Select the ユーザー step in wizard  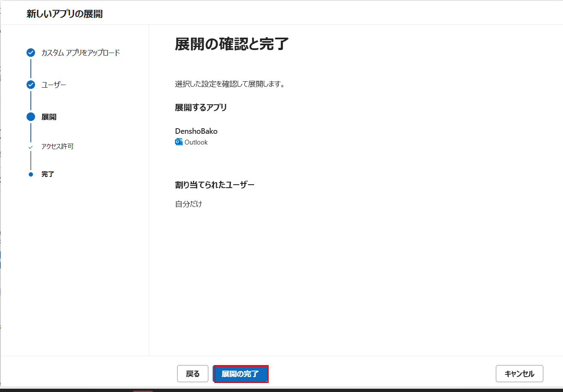tap(54, 85)
